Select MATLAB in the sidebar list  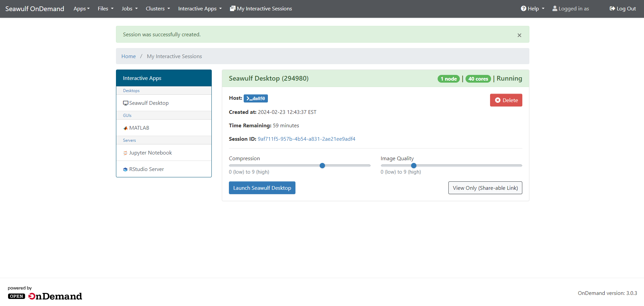pyautogui.click(x=164, y=128)
